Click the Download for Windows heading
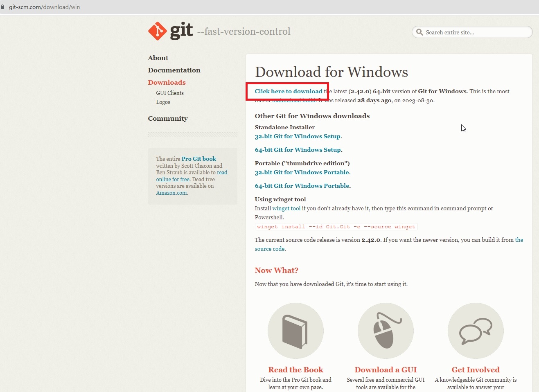 coord(332,72)
